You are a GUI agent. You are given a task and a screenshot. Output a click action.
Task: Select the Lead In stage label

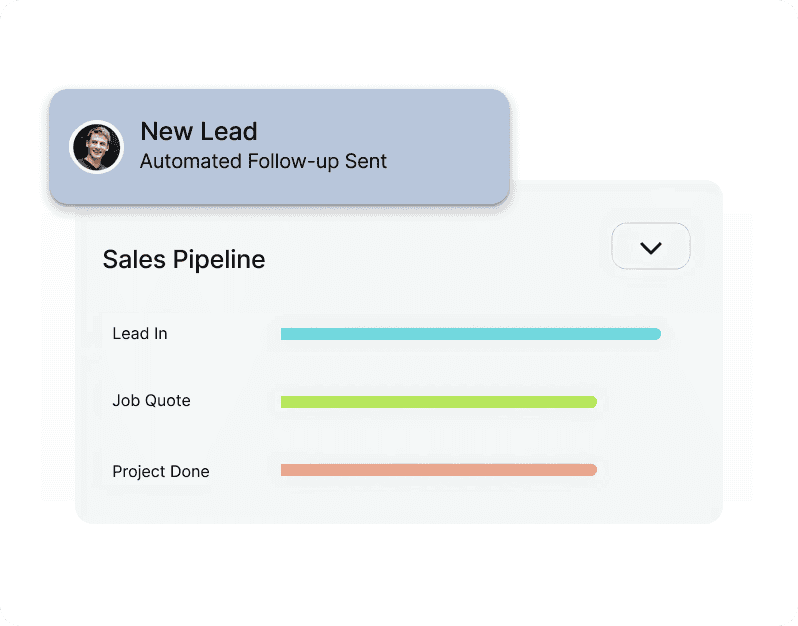[x=140, y=334]
